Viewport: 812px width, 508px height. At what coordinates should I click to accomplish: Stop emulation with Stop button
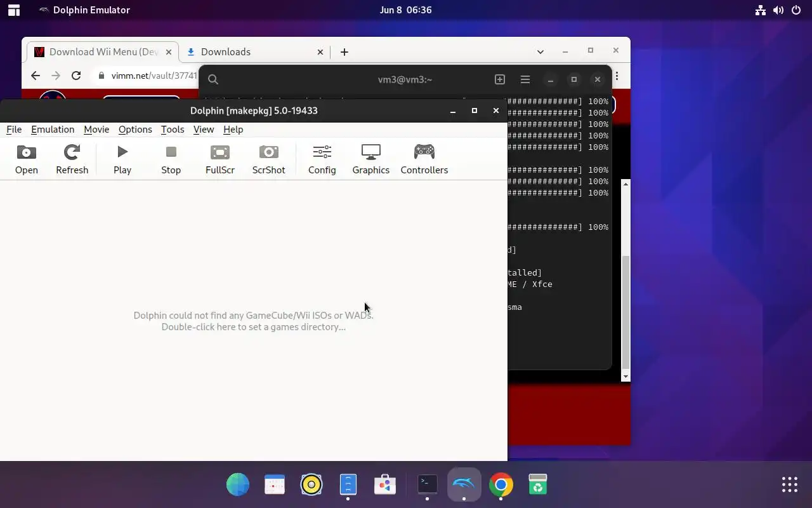click(x=171, y=159)
